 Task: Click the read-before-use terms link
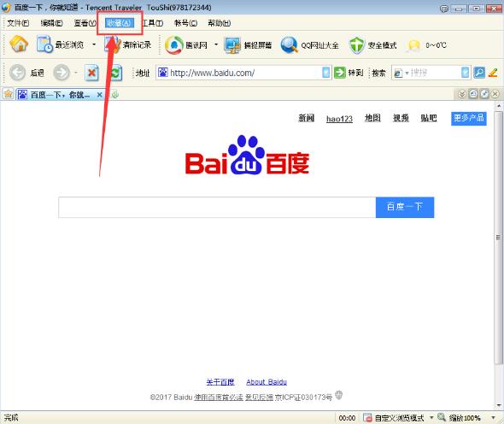pyautogui.click(x=218, y=397)
